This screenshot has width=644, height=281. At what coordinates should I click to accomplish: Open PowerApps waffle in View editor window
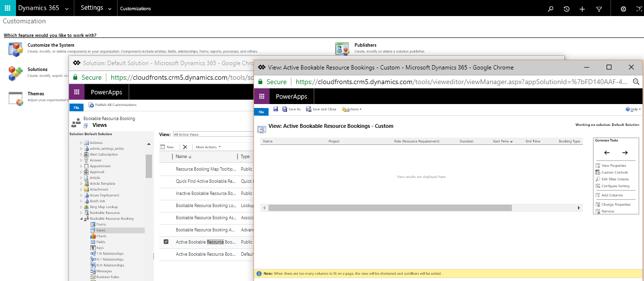point(262,96)
